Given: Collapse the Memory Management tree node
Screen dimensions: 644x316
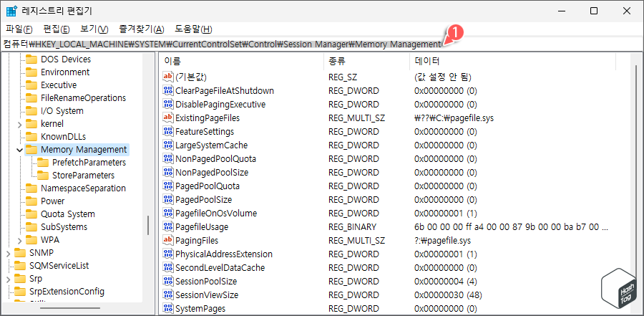Looking at the screenshot, I should [19, 150].
